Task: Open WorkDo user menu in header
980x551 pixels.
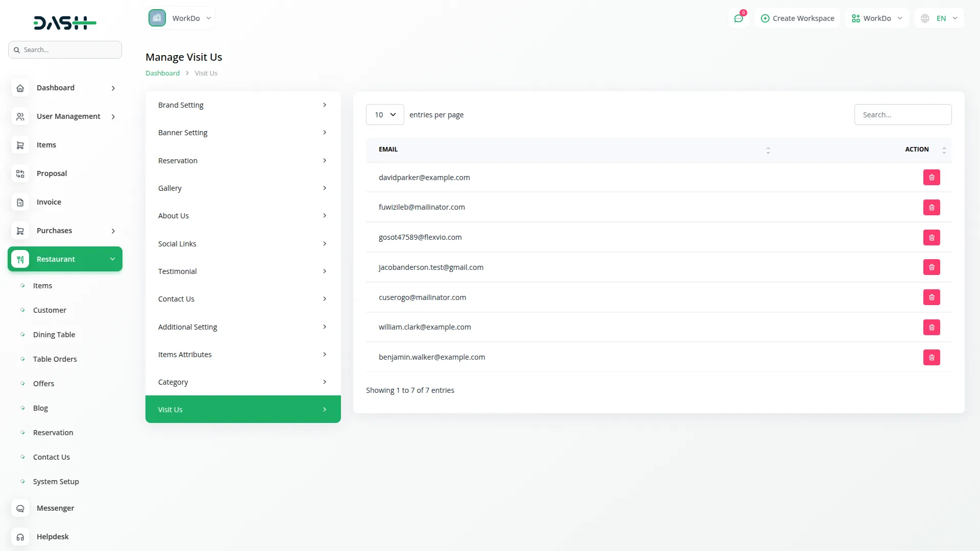Action: (877, 18)
